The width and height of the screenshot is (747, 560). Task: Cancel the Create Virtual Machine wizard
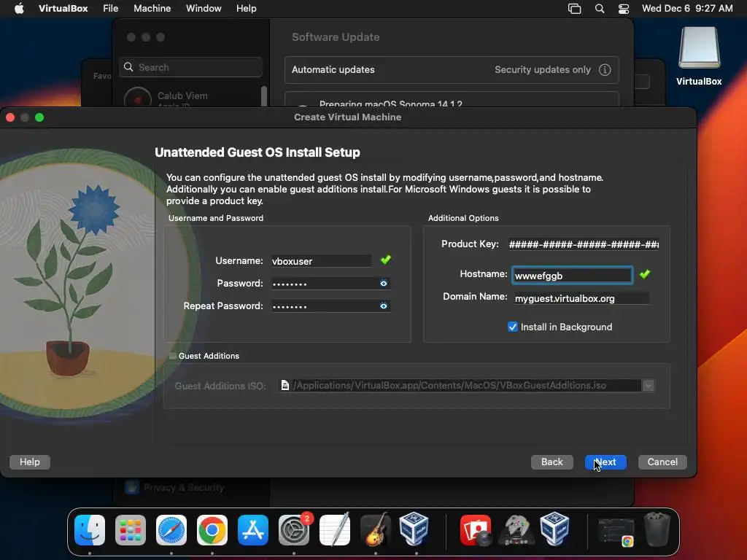pos(662,462)
